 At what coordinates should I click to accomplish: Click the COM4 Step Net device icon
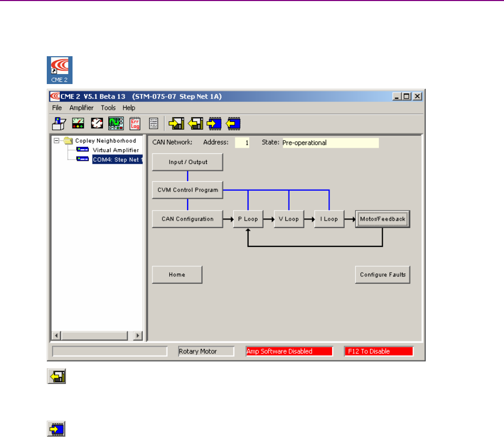coord(83,159)
